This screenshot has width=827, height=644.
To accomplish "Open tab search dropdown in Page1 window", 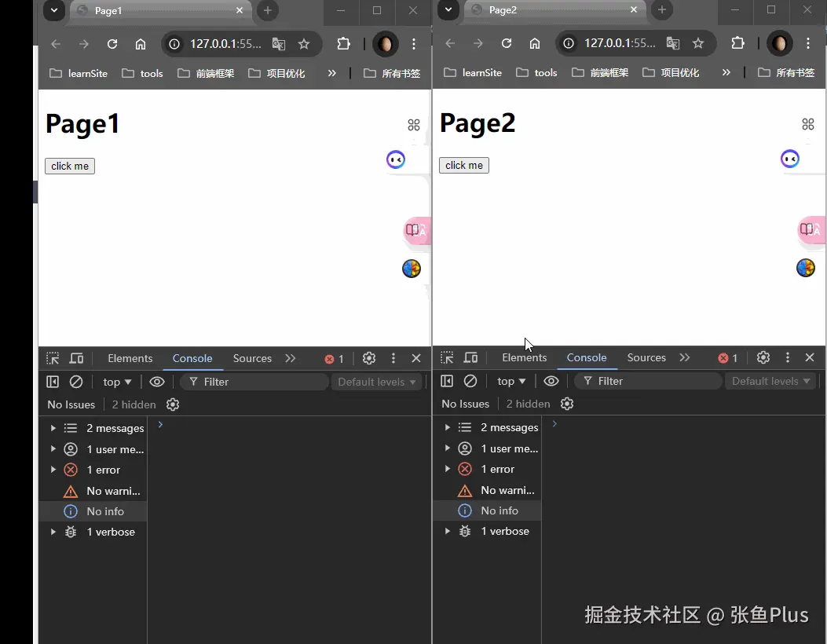I will pyautogui.click(x=54, y=10).
